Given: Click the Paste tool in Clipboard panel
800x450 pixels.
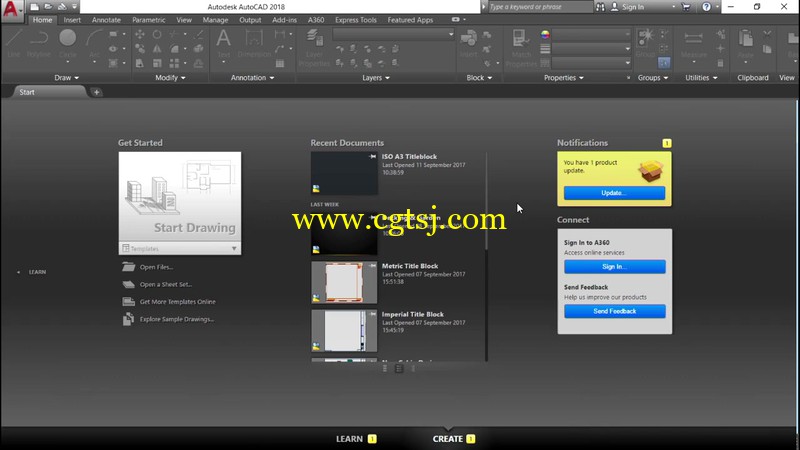Looking at the screenshot, I should coord(745,44).
